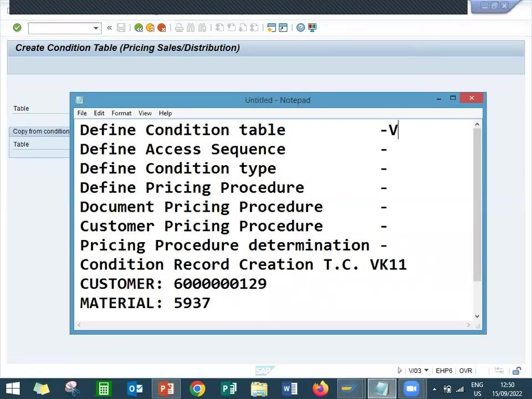This screenshot has width=532, height=399.
Task: Click inside the SAP transaction command field
Action: pos(61,28)
